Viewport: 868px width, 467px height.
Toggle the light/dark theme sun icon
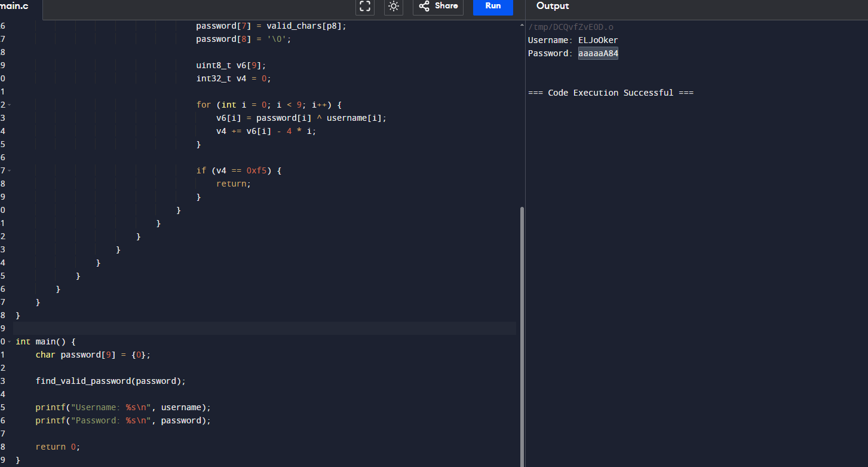pyautogui.click(x=394, y=7)
